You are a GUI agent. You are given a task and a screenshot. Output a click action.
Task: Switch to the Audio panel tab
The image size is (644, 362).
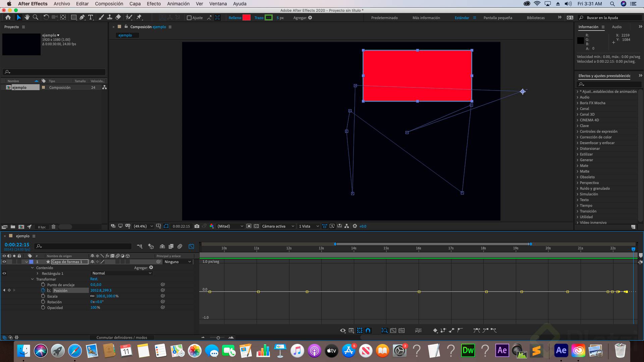616,27
